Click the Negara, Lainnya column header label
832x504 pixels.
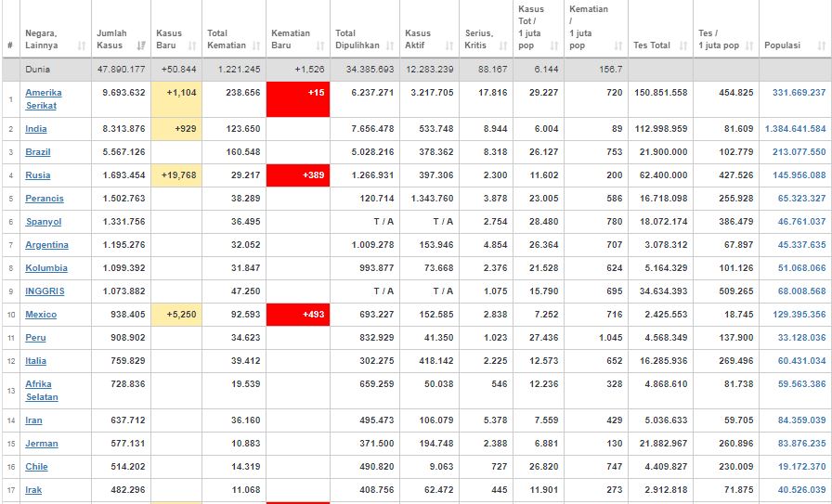tap(42, 39)
